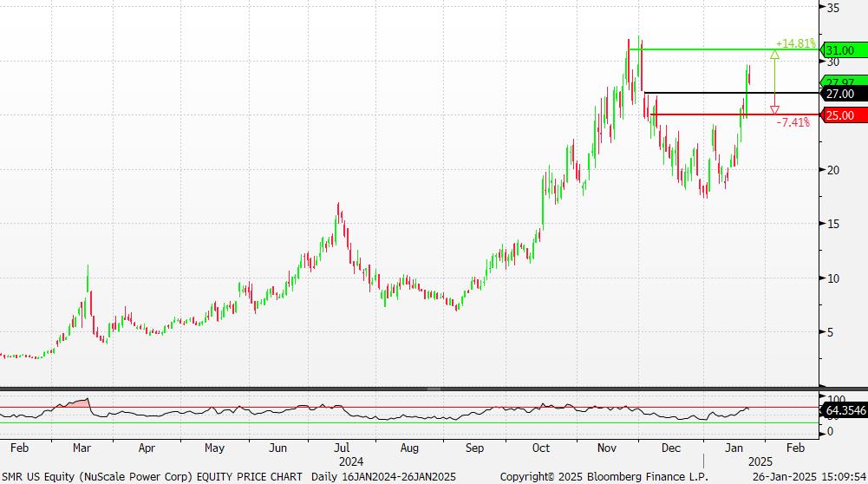868x484 pixels.
Task: Select the green horizontal line at 31
Action: coord(723,49)
